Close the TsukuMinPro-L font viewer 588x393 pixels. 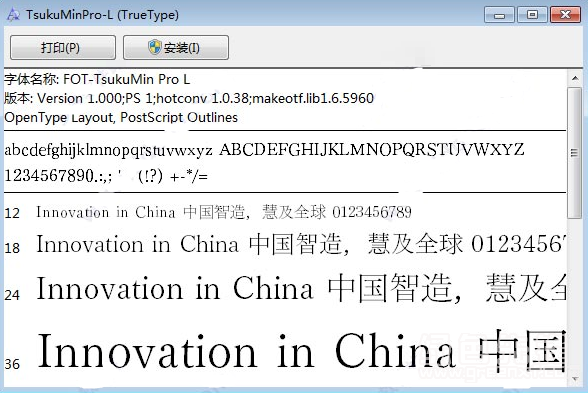point(565,15)
